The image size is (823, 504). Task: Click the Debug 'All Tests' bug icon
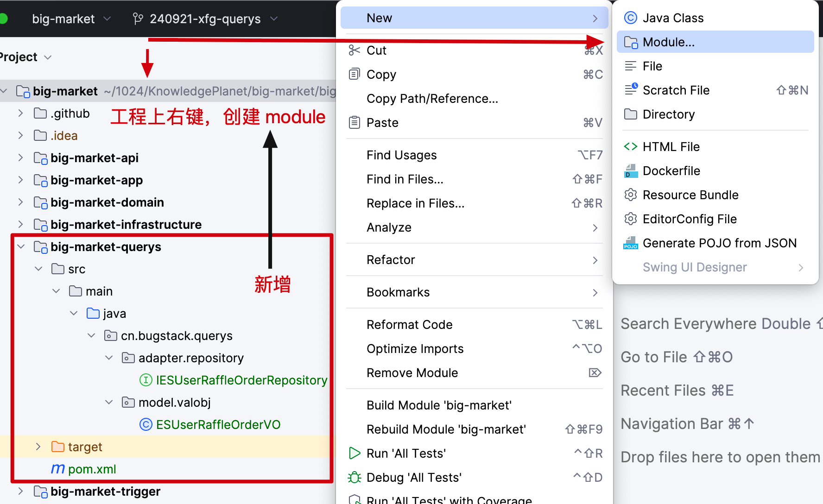click(x=355, y=478)
